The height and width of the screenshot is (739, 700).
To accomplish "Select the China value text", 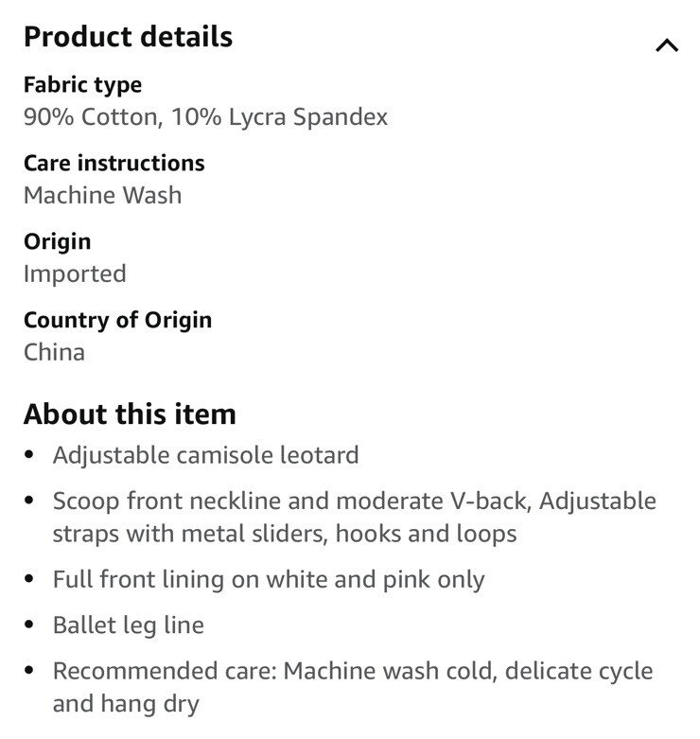I will [x=54, y=352].
